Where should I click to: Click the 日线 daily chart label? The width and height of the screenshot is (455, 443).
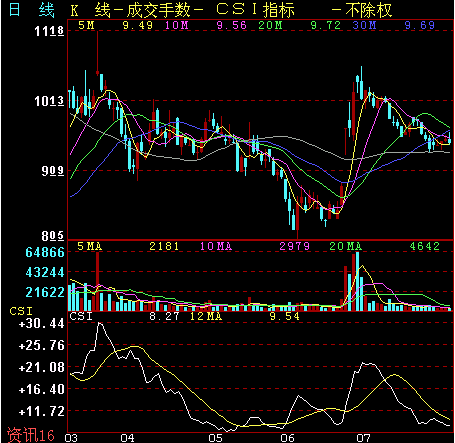[31, 10]
